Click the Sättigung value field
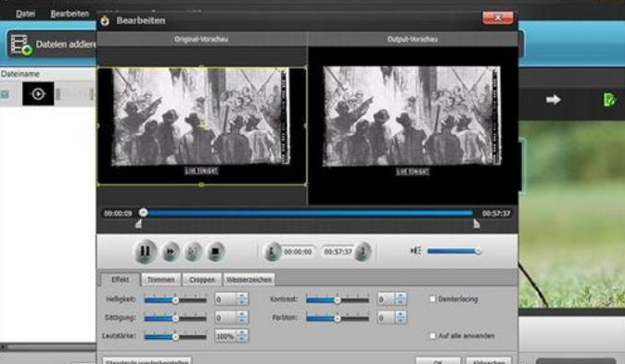 [225, 318]
